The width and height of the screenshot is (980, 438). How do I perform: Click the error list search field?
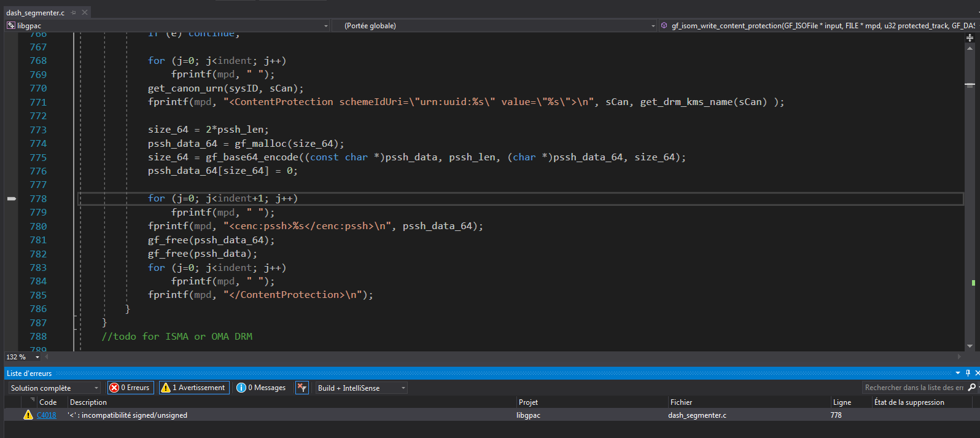tap(914, 388)
